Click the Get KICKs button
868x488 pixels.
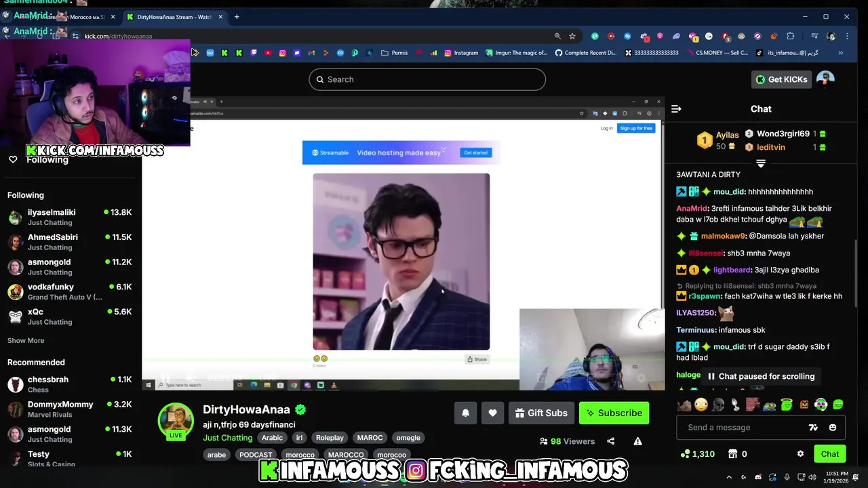[x=781, y=79]
